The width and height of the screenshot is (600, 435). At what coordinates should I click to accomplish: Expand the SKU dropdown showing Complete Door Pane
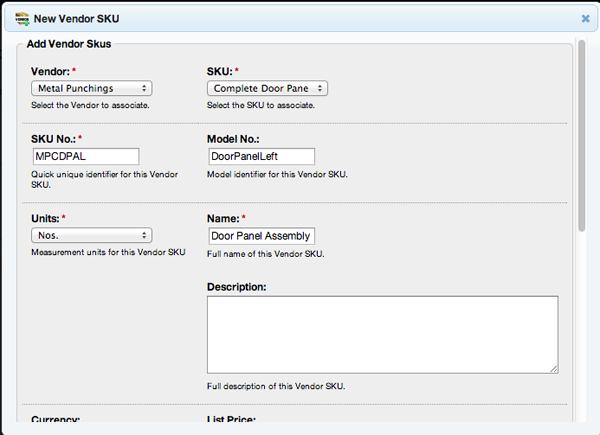coord(267,88)
